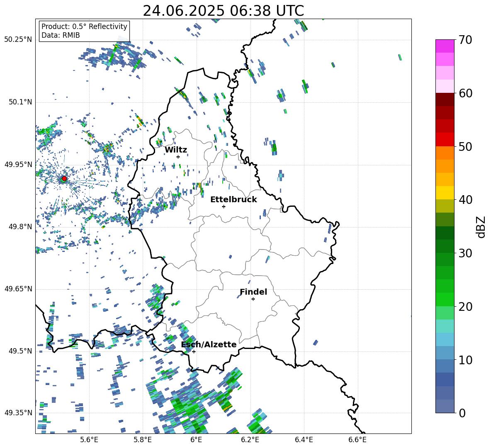Click the Esch/Alzette city label
Viewport: 491px width, 448px height.
click(209, 344)
